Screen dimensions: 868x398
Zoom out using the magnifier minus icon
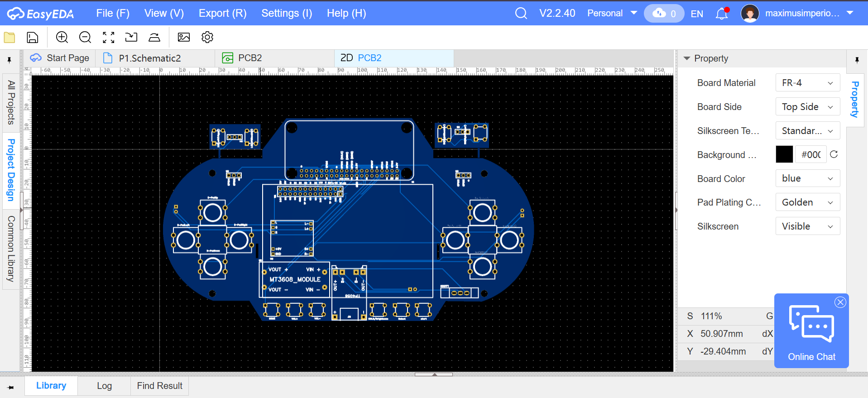point(85,38)
